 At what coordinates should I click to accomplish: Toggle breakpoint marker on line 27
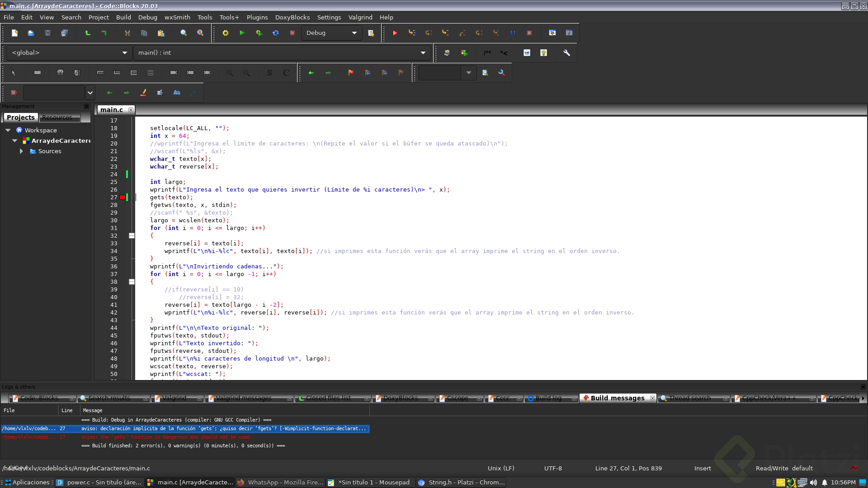point(123,197)
